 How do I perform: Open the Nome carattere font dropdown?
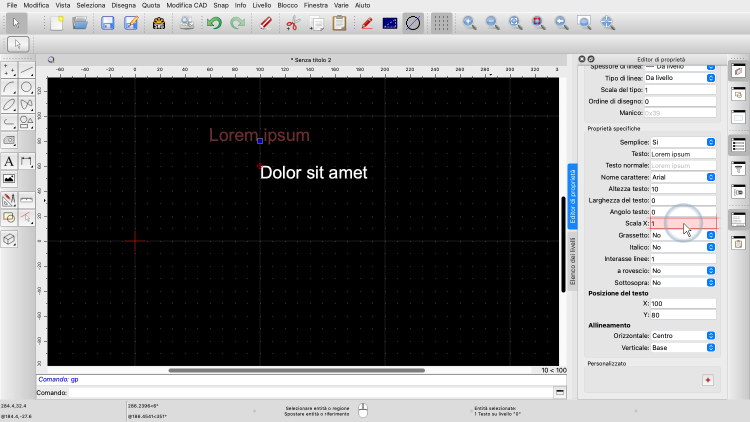(x=683, y=177)
